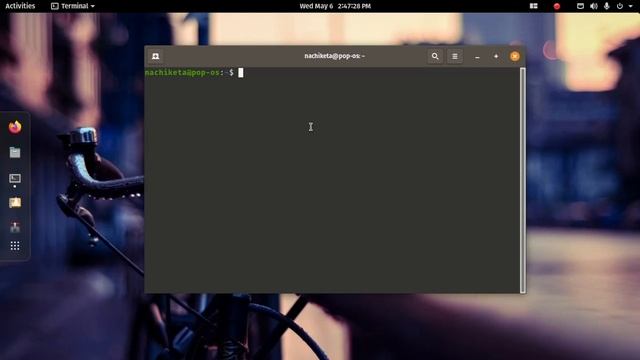The image size is (640, 360).
Task: Open the Pop Shop dock icon
Action: [x=15, y=227]
